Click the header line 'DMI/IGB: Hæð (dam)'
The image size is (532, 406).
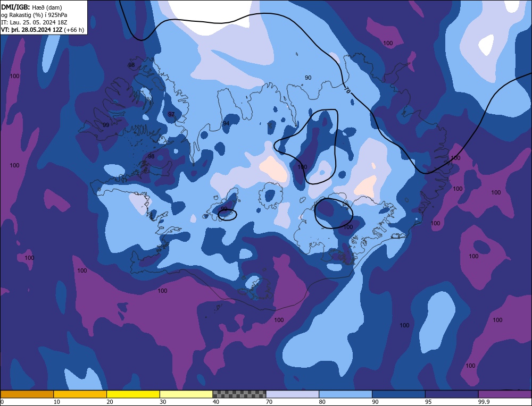click(31, 7)
